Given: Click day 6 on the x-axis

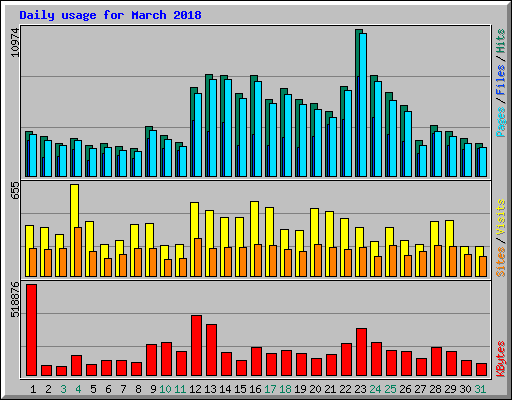Looking at the screenshot, I should [108, 389].
